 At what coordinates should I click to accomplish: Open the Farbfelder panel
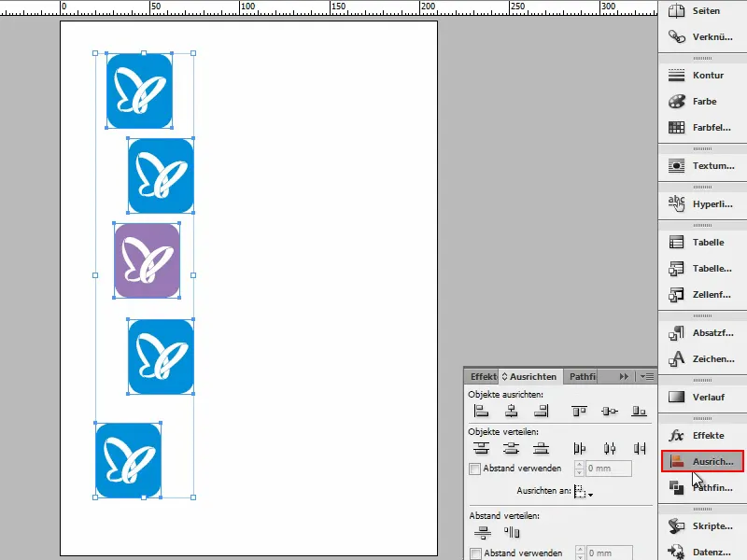(702, 126)
